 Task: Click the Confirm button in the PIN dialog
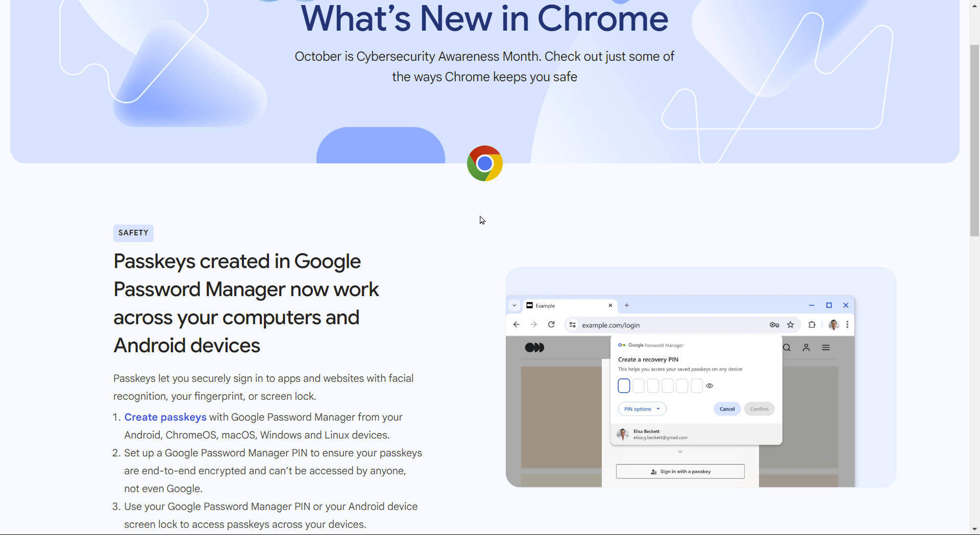coord(759,409)
